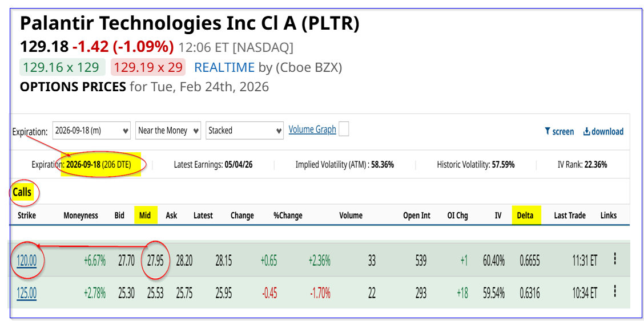Open three-dot menu for 125.00 strike row
This screenshot has width=644, height=321.
[615, 291]
